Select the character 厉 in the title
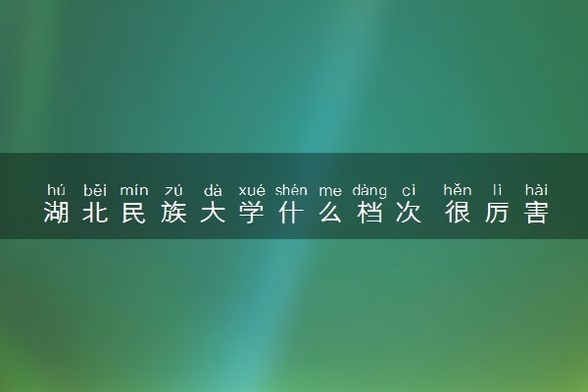588x392 pixels. pyautogui.click(x=497, y=213)
